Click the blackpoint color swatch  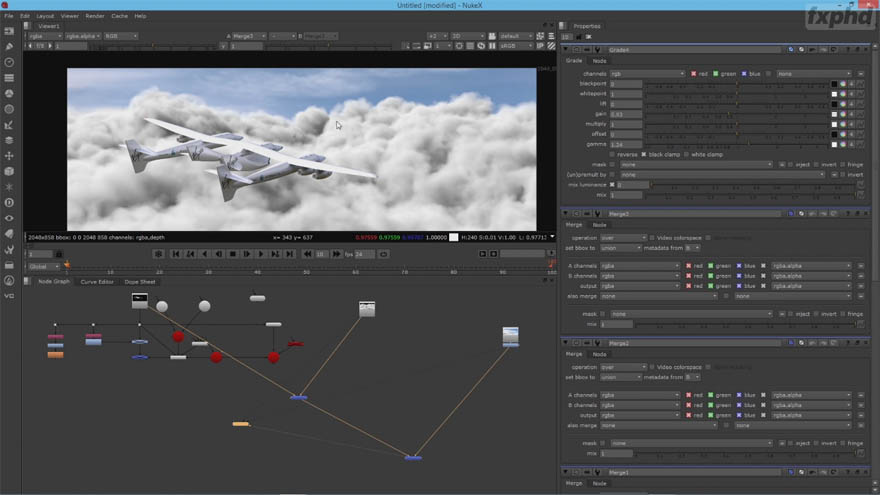(x=834, y=84)
